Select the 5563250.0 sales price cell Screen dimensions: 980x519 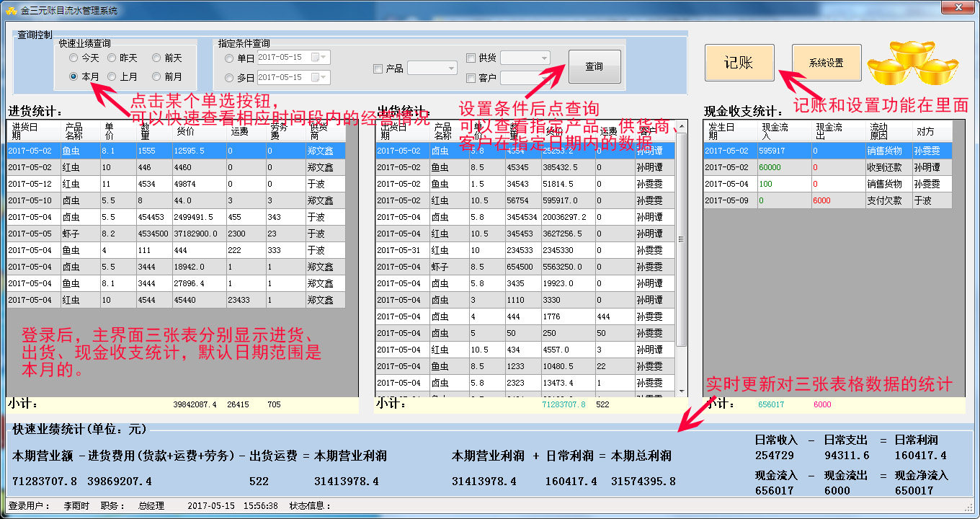tap(568, 267)
